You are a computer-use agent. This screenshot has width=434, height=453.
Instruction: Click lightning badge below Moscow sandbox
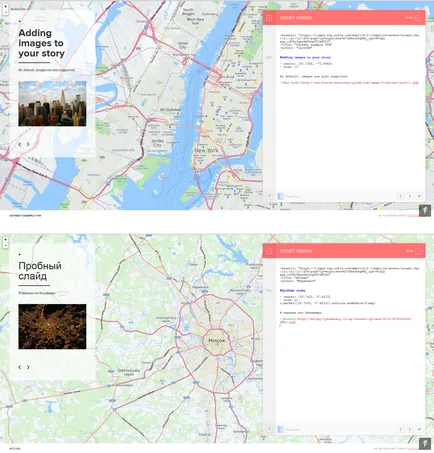(x=425, y=444)
